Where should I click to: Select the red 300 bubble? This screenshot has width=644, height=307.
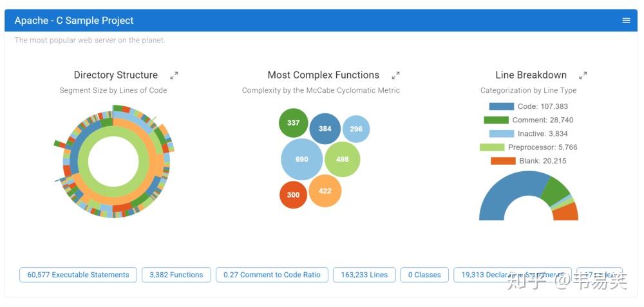coord(293,195)
